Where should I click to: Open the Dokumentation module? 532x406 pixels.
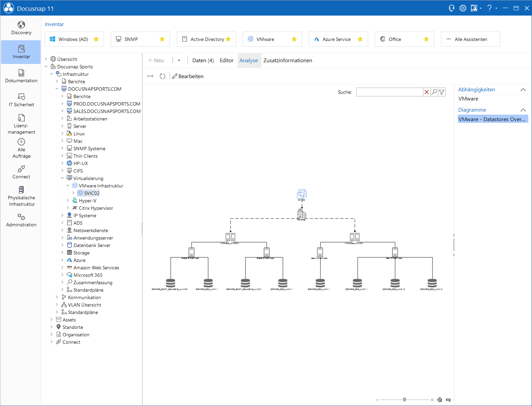click(21, 76)
